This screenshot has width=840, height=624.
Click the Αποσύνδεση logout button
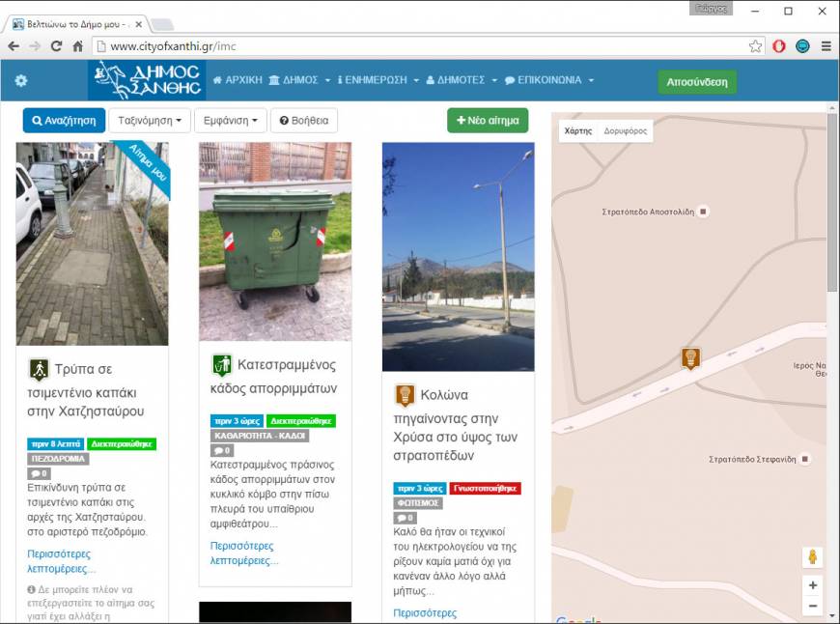point(697,82)
